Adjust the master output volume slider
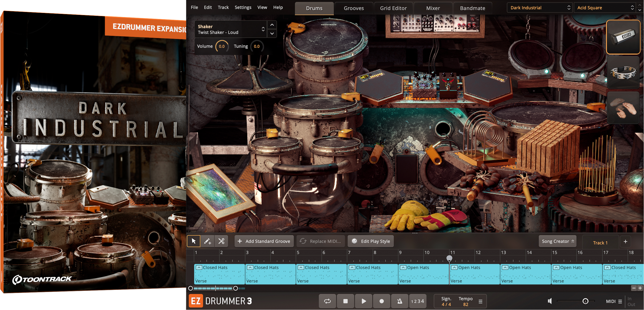The height and width of the screenshot is (310, 644). (585, 301)
